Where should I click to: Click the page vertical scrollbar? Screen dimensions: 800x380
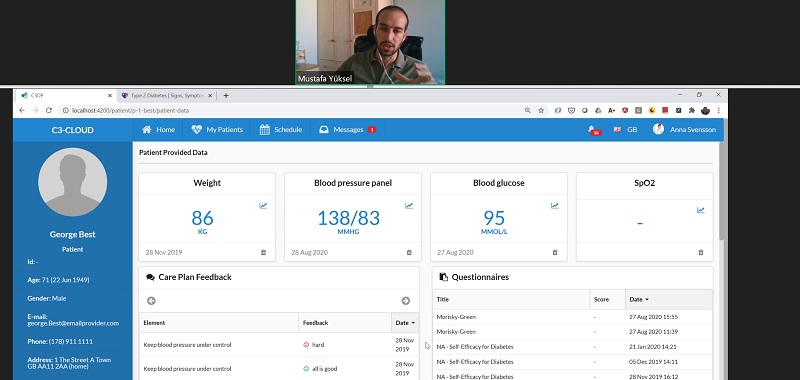[x=720, y=191]
